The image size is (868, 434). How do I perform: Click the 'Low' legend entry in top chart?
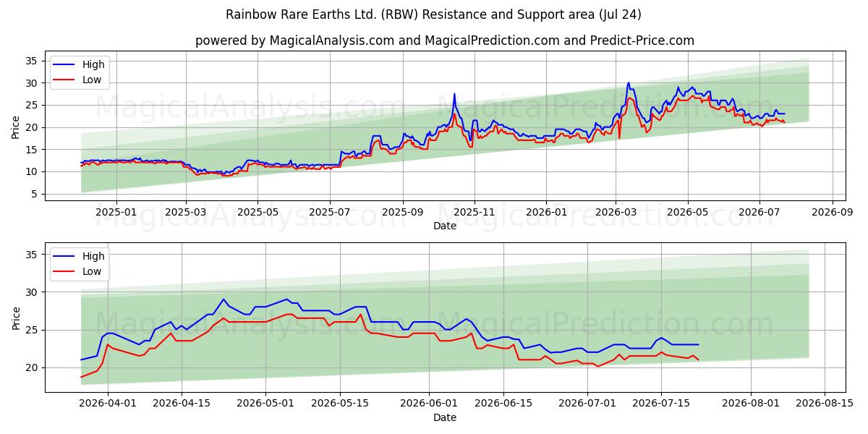tap(92, 80)
